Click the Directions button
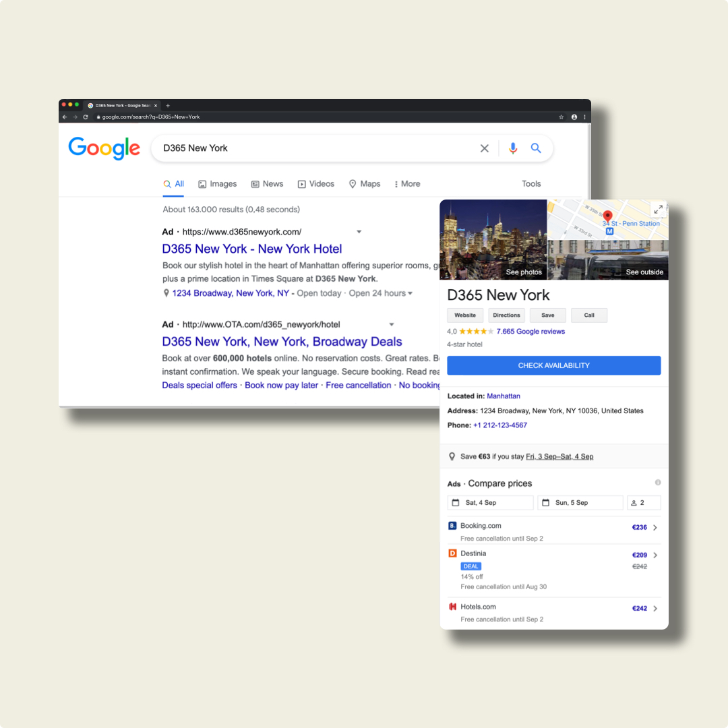Viewport: 728px width, 728px height. [506, 315]
